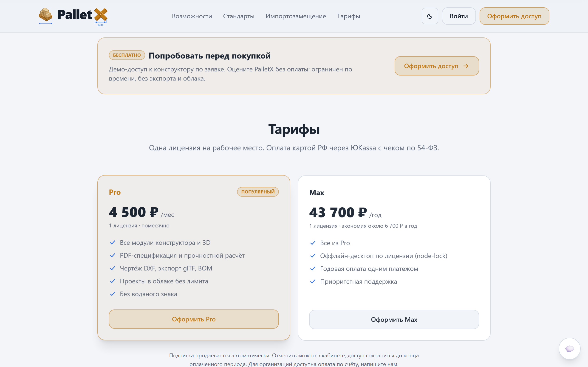
Task: Click the checkmark next to Всё из Pro
Action: pos(313,243)
